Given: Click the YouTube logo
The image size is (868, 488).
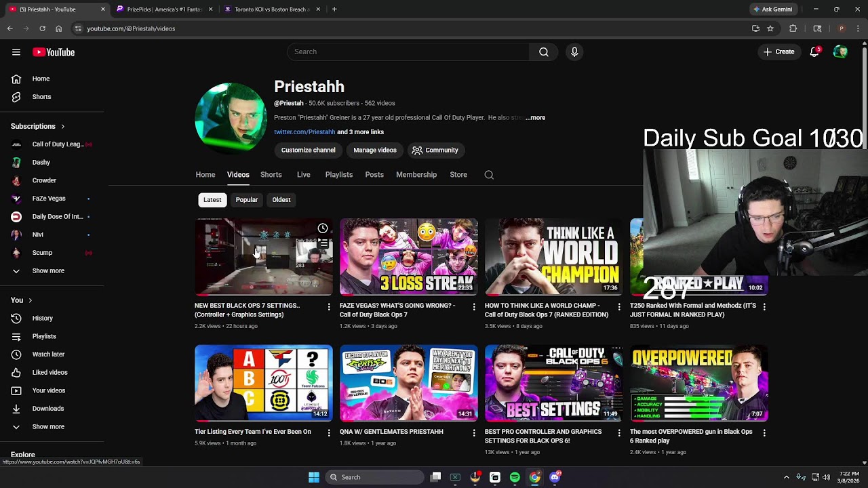Looking at the screenshot, I should 54,52.
